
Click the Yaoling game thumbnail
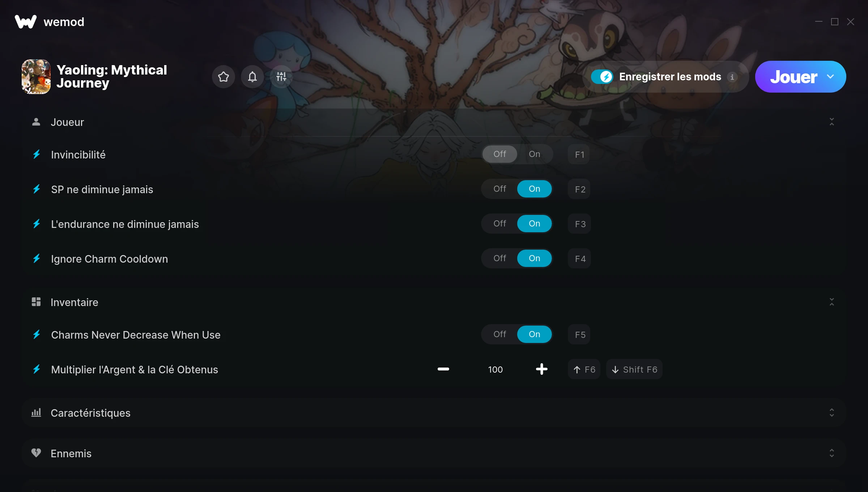tap(36, 77)
